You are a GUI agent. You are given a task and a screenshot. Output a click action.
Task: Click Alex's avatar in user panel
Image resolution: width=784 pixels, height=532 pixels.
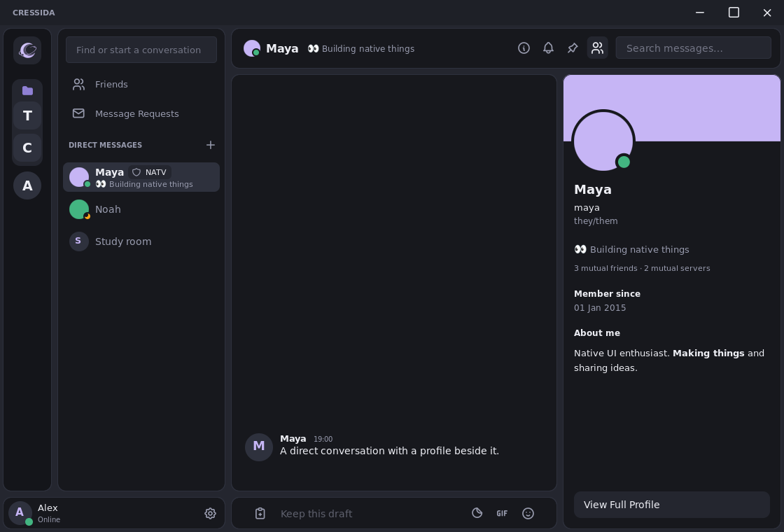pyautogui.click(x=20, y=513)
